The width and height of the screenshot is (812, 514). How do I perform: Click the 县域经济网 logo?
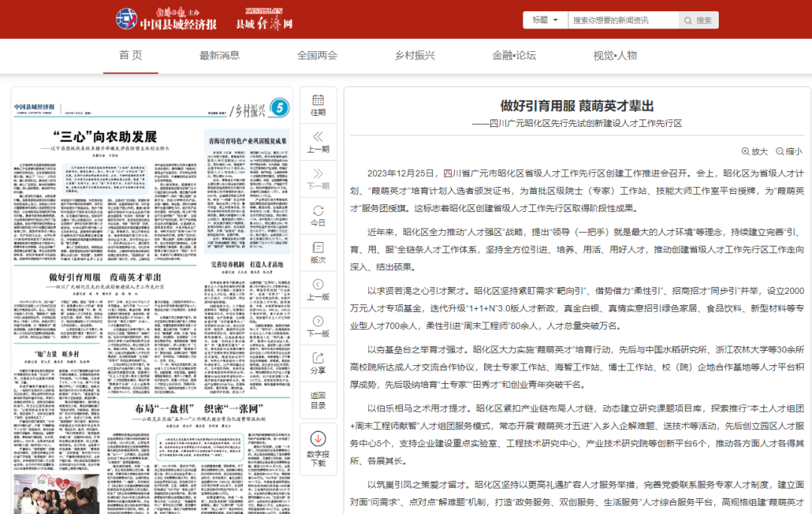click(x=264, y=19)
